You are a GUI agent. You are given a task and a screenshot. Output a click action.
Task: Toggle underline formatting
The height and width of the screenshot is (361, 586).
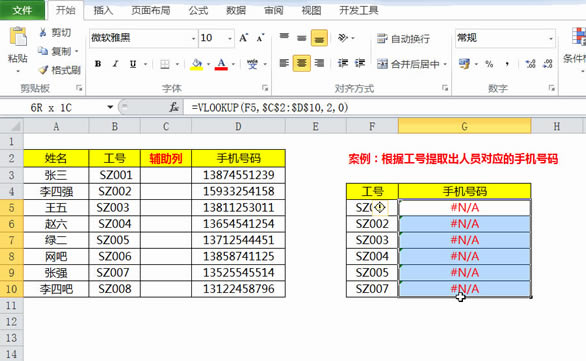tap(133, 64)
